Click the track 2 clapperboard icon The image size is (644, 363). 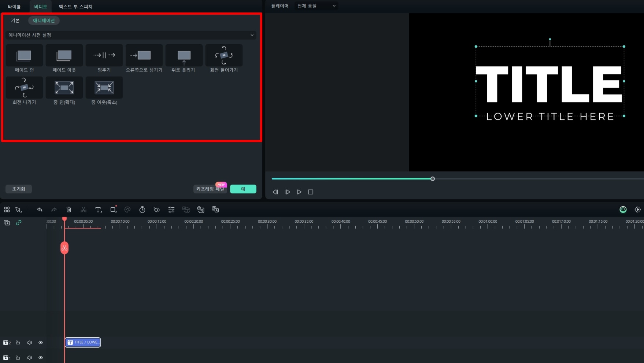[7, 343]
